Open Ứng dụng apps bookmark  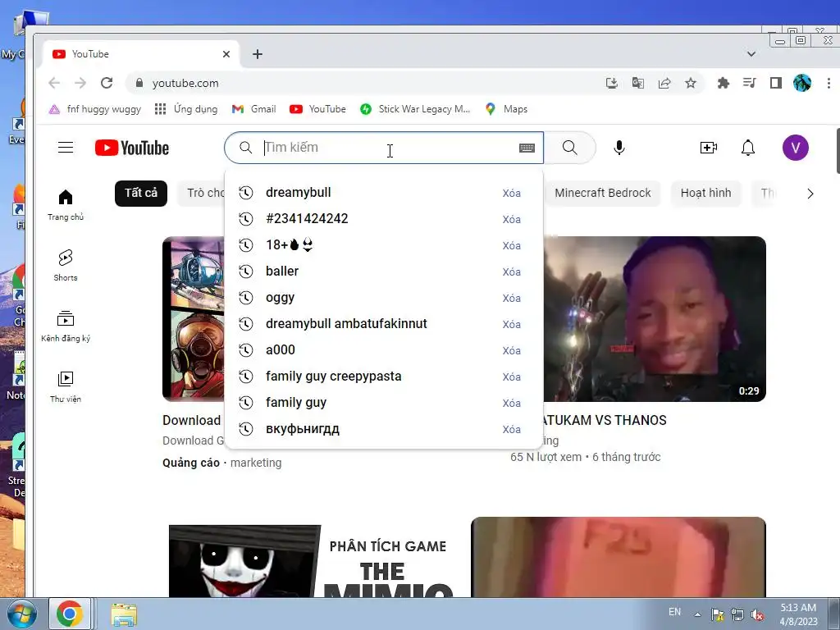click(x=186, y=109)
